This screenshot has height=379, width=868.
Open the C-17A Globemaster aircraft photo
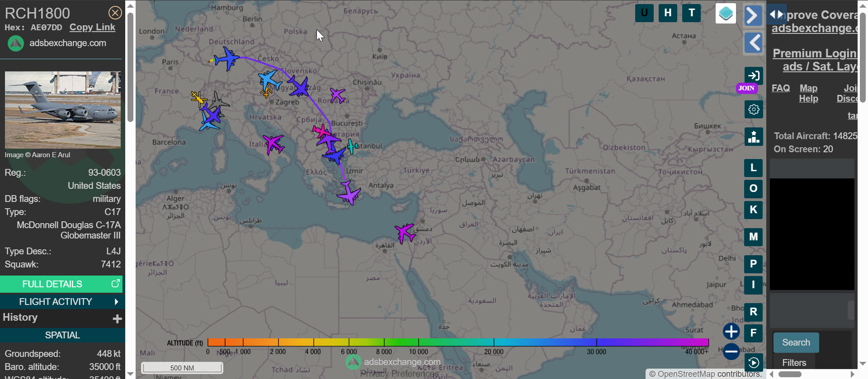point(63,110)
